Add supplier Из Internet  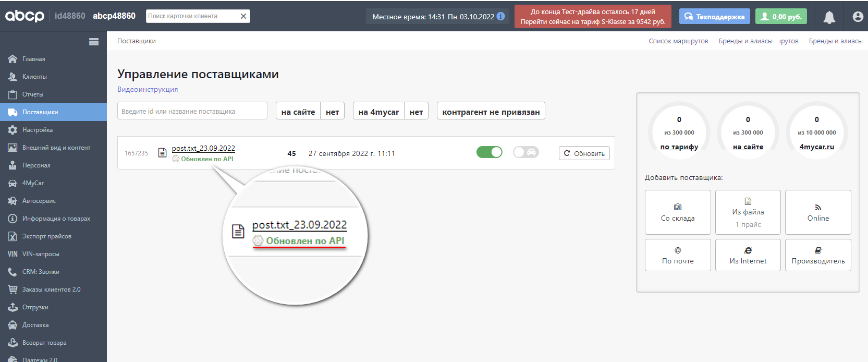748,255
